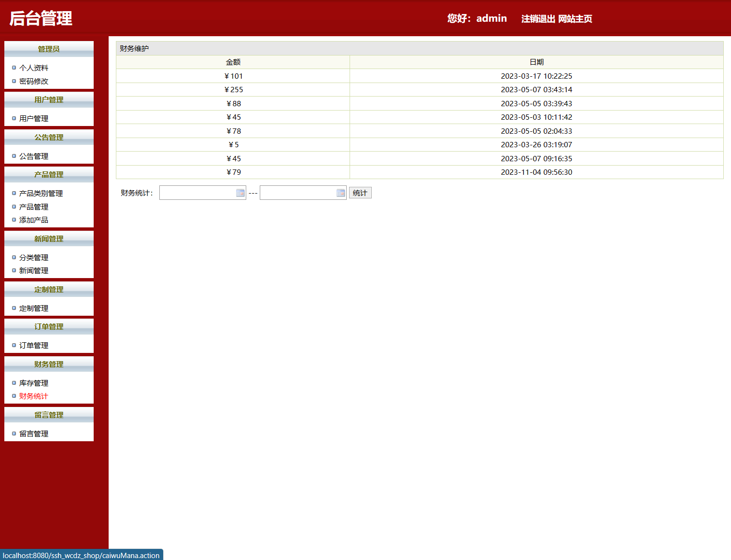
Task: Open the red 财务统计 sidebar link
Action: (34, 396)
